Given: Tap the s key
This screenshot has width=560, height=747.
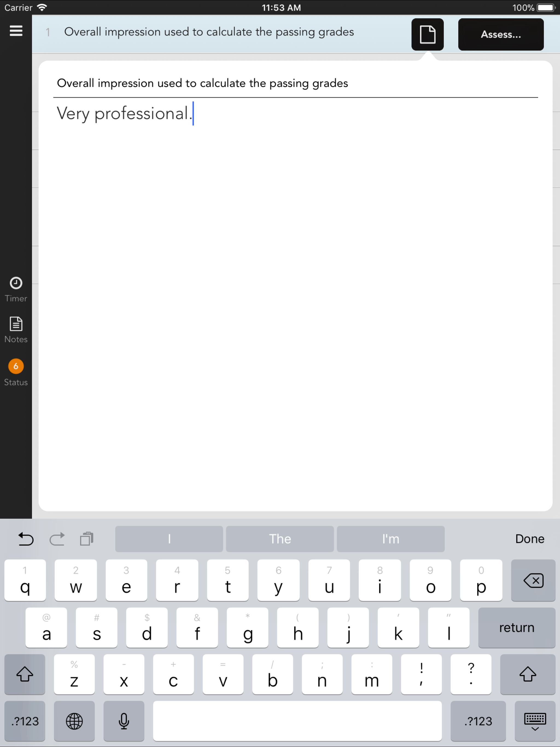Looking at the screenshot, I should [x=97, y=628].
